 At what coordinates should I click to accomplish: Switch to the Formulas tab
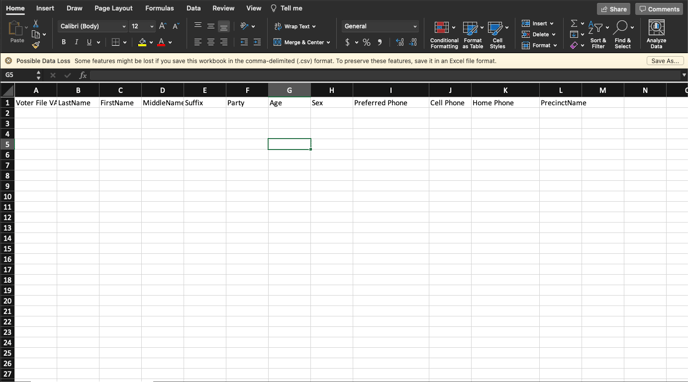tap(159, 8)
